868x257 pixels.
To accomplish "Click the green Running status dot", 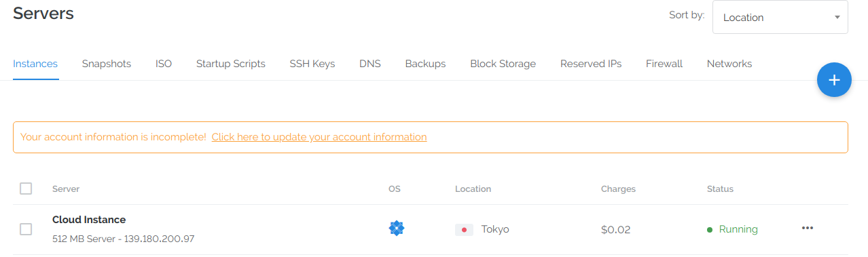I will point(710,230).
